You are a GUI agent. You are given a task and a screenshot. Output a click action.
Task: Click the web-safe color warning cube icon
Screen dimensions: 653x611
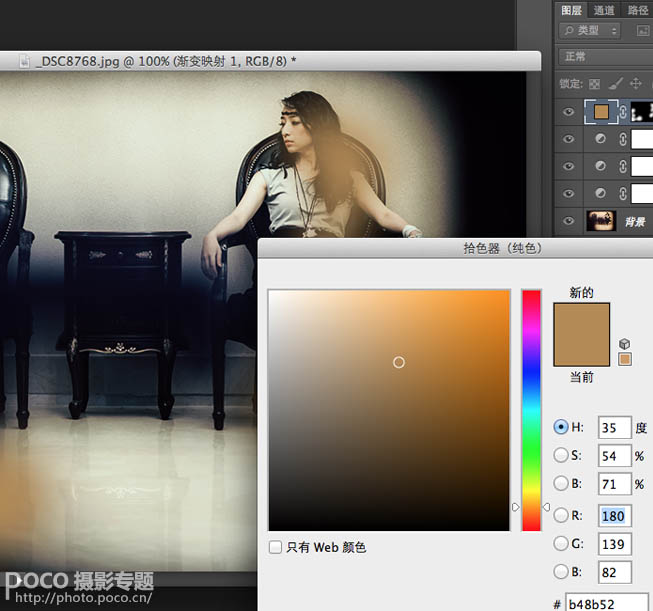tap(625, 344)
